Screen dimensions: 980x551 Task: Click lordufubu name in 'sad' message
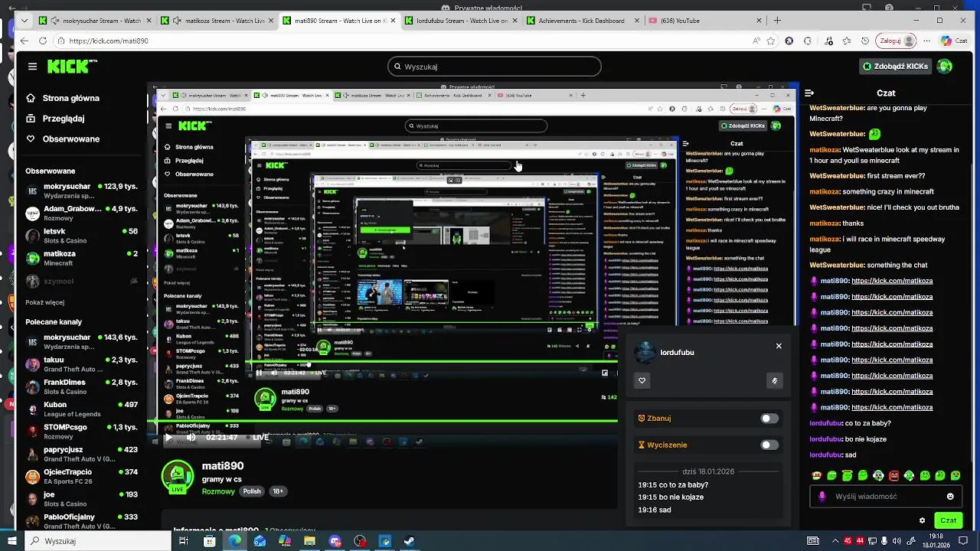(826, 455)
